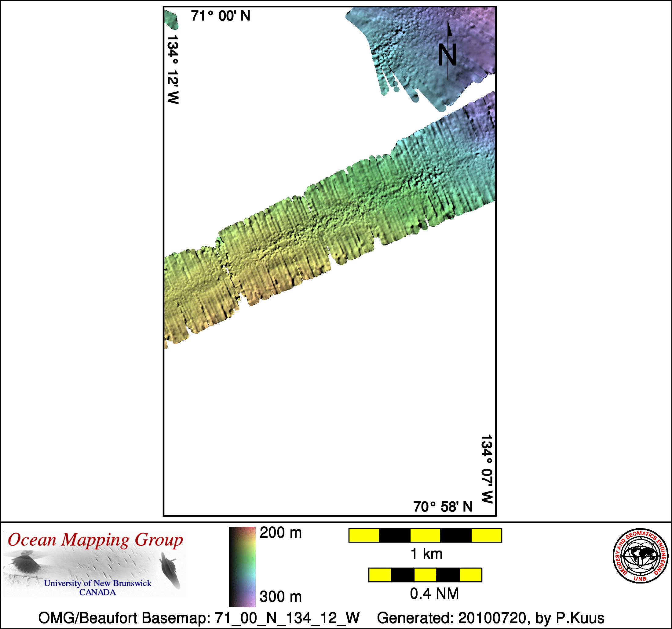The image size is (672, 629).
Task: Click the Generated date and author text
Action: [x=491, y=618]
